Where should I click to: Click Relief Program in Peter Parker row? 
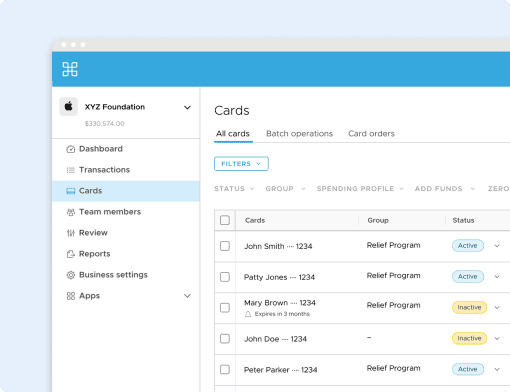coord(393,368)
